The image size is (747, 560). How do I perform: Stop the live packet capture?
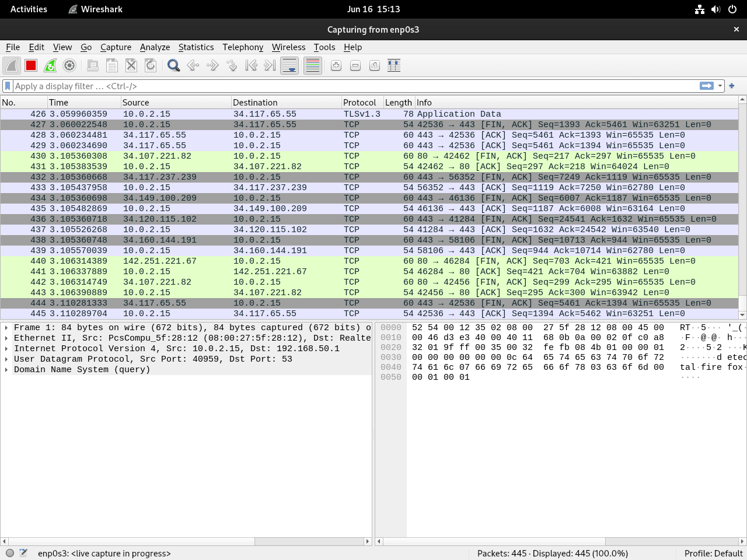(30, 65)
